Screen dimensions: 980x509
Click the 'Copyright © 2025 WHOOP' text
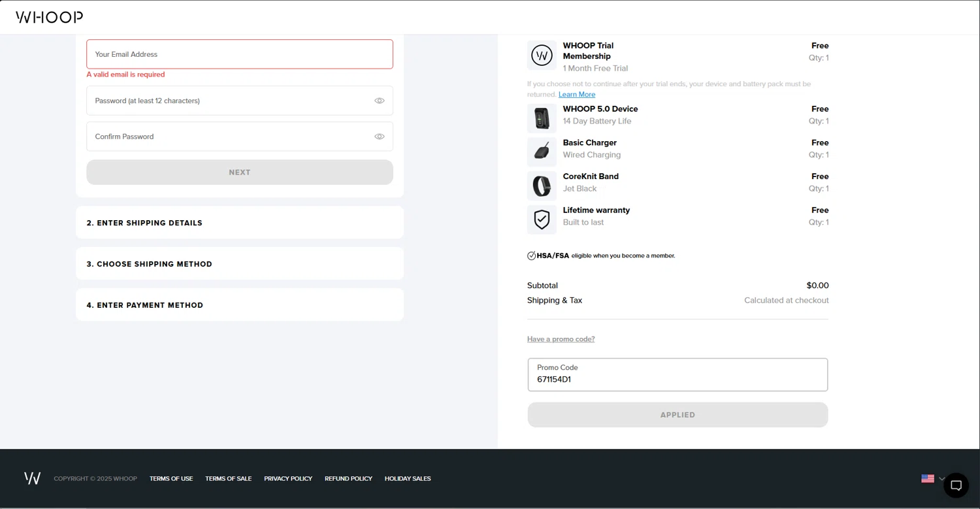click(95, 479)
